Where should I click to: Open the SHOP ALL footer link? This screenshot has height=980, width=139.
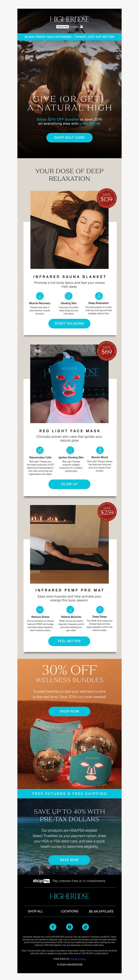pyautogui.click(x=35, y=911)
